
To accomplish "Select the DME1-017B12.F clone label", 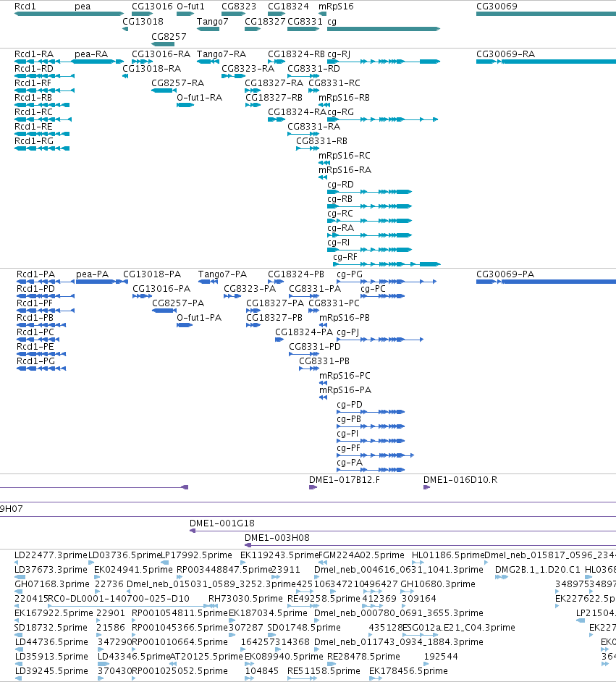I will click(345, 480).
